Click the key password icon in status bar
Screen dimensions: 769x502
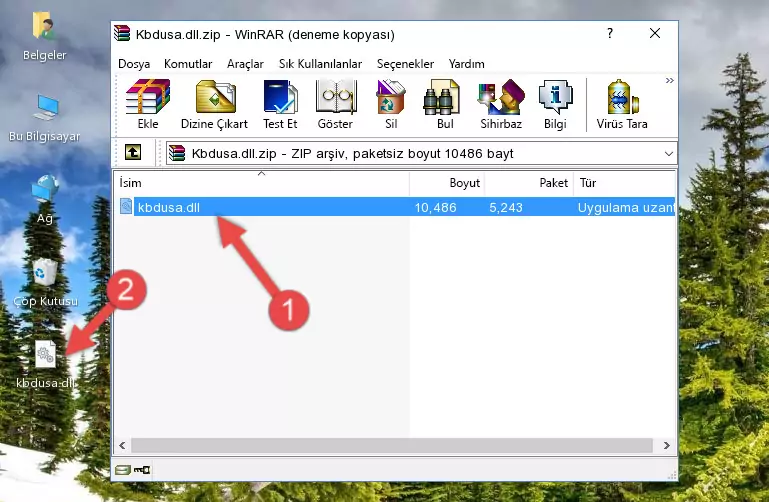142,470
